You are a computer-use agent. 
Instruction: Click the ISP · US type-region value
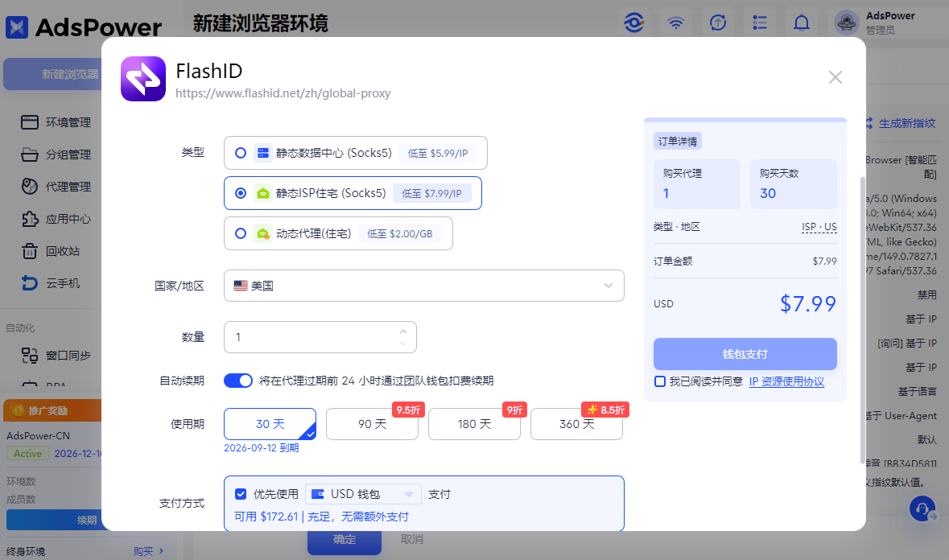(819, 227)
